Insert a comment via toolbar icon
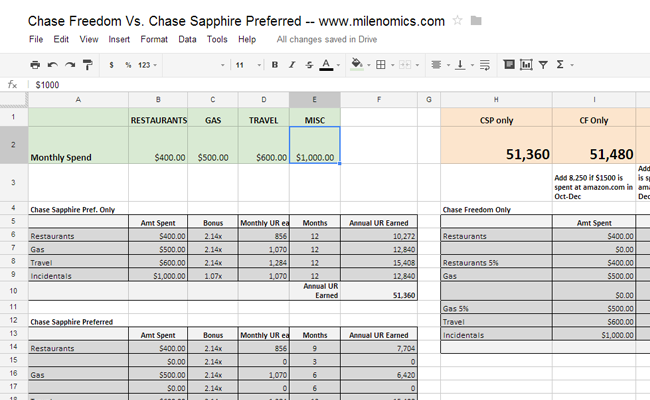 coord(509,64)
